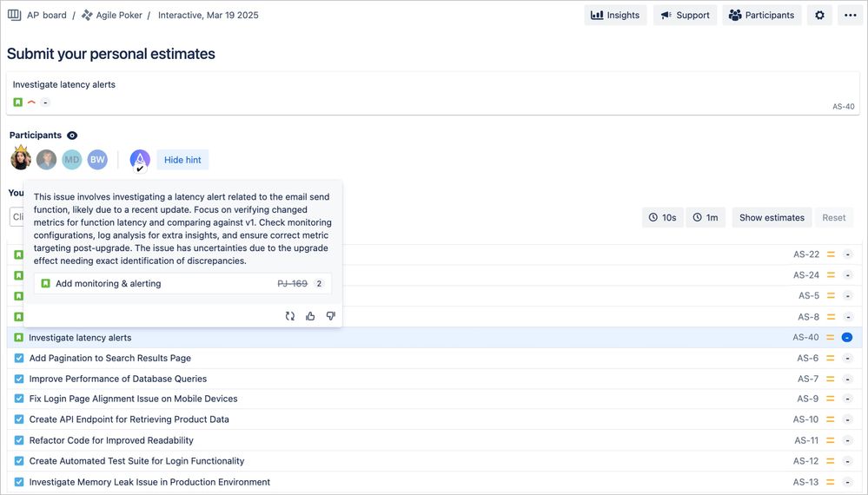This screenshot has width=868, height=495.
Task: Select Fix Login Page Alignment Issue row
Action: 434,399
